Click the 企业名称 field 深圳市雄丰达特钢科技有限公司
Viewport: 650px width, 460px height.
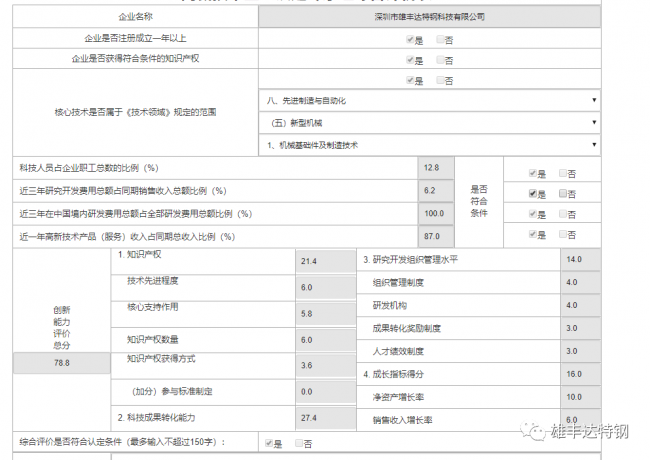coord(429,17)
